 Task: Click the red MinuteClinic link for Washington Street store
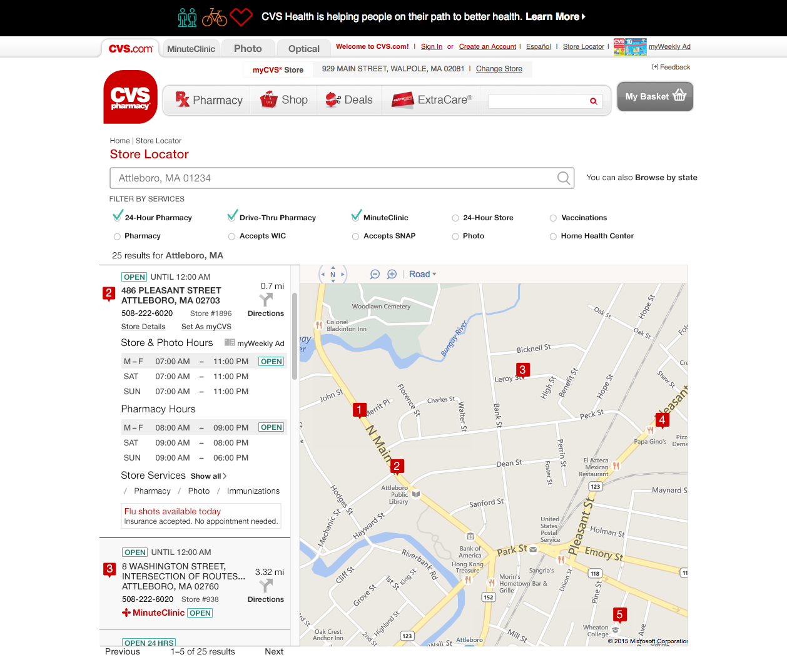(153, 613)
